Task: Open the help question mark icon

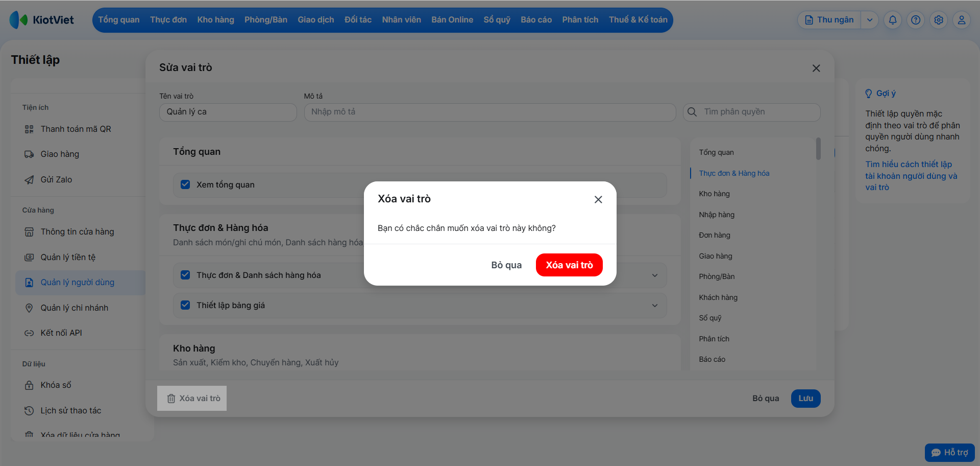Action: click(916, 20)
